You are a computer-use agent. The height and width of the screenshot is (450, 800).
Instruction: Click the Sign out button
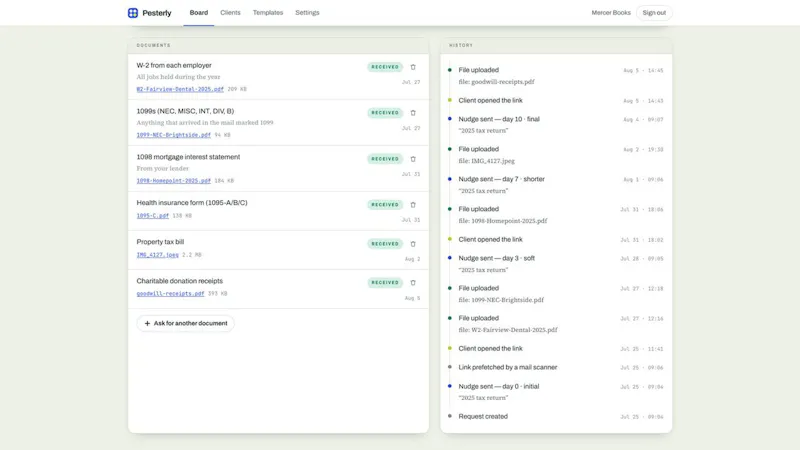point(654,13)
